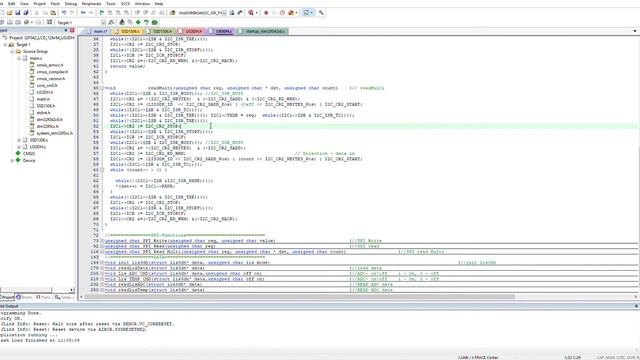Image resolution: width=640 pixels, height=360 pixels.
Task: Switch to the startup file editor tab
Action: click(262, 31)
